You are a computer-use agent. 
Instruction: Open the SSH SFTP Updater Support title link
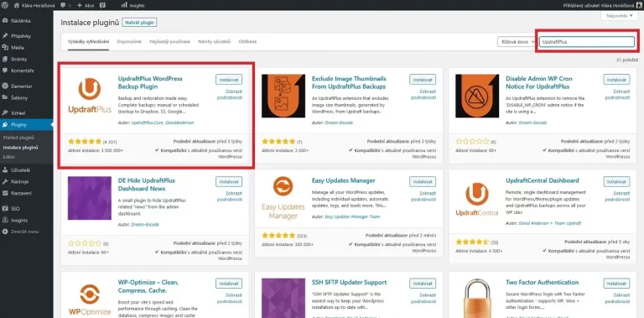point(349,282)
